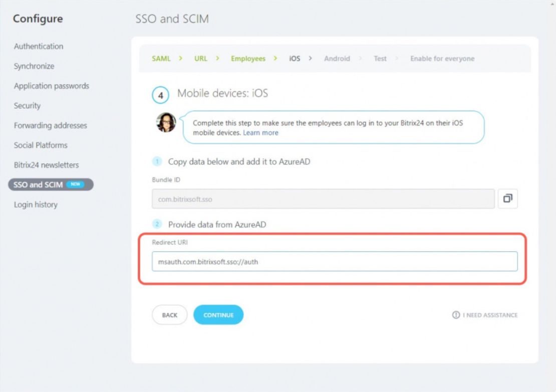The image size is (556, 392).
Task: Click the NEW badge on SSO and SCIM
Action: pyautogui.click(x=76, y=184)
